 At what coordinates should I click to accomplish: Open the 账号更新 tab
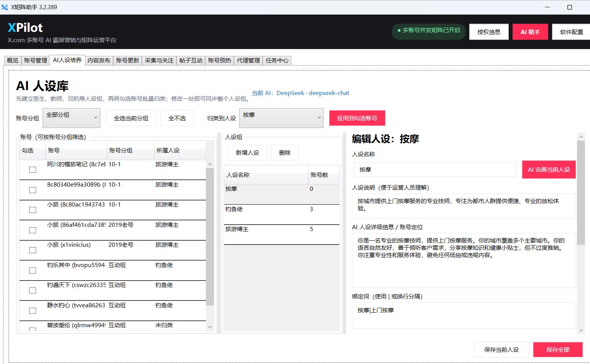click(x=127, y=61)
